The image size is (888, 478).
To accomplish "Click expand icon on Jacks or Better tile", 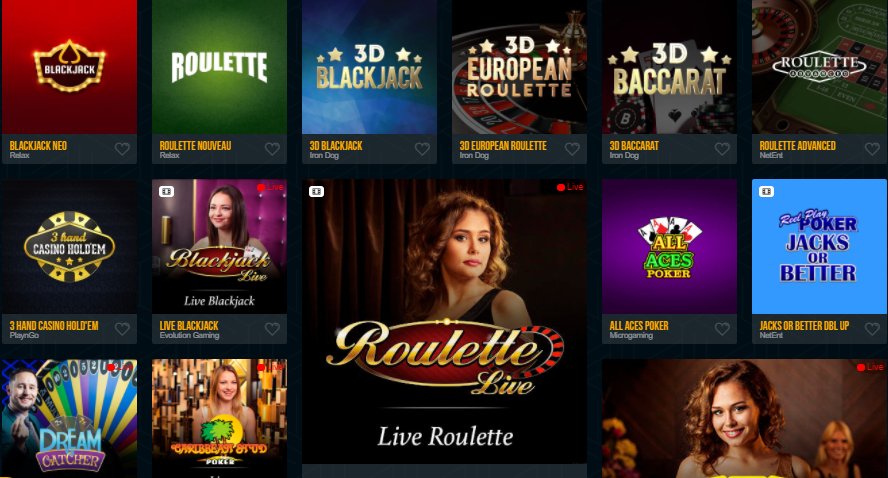I will click(766, 192).
